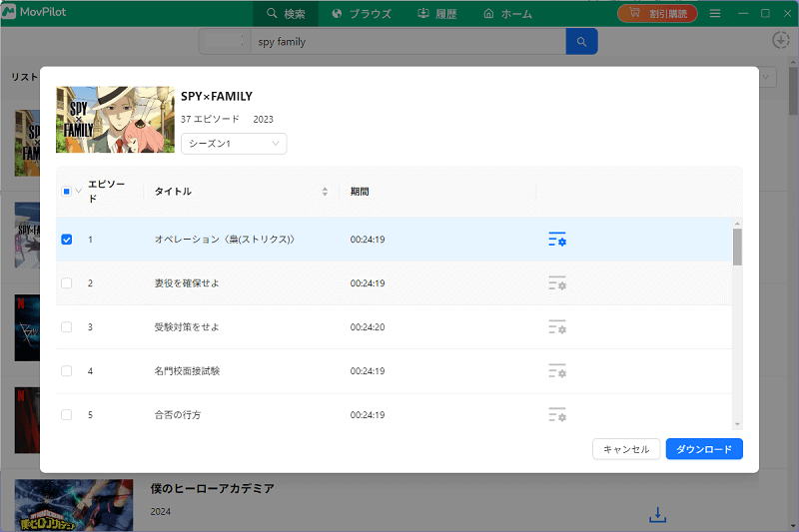The height and width of the screenshot is (532, 799).
Task: Open settings icon for episode 2 row
Action: click(557, 283)
